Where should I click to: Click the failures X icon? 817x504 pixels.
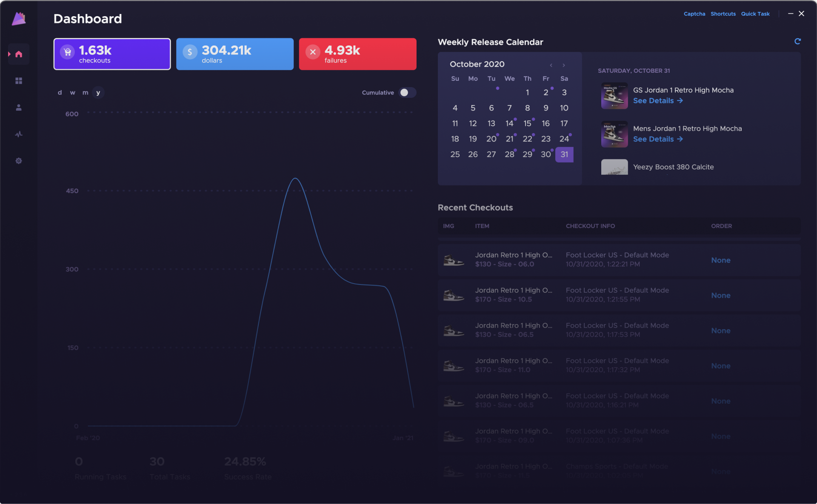click(x=313, y=52)
